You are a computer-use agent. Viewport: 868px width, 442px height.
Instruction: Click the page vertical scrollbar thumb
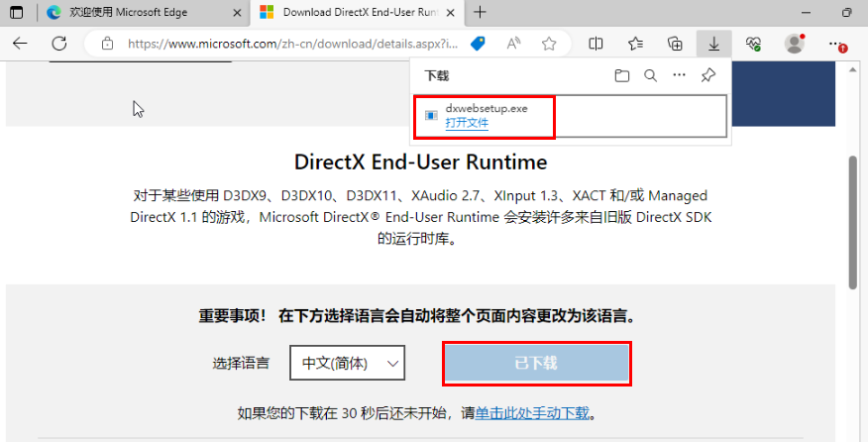click(852, 222)
